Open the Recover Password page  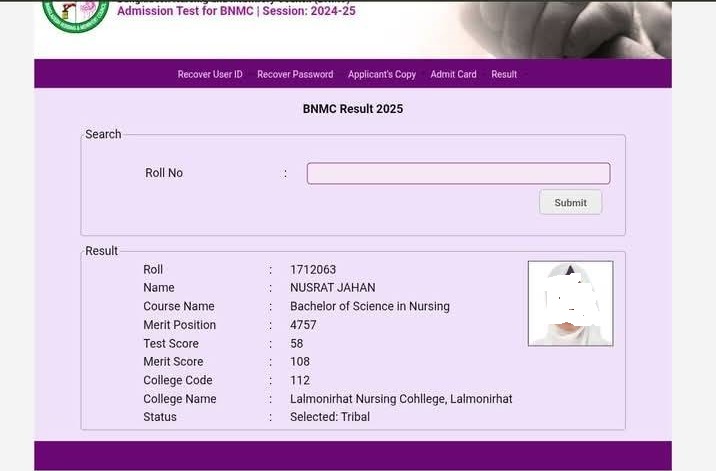pos(295,74)
